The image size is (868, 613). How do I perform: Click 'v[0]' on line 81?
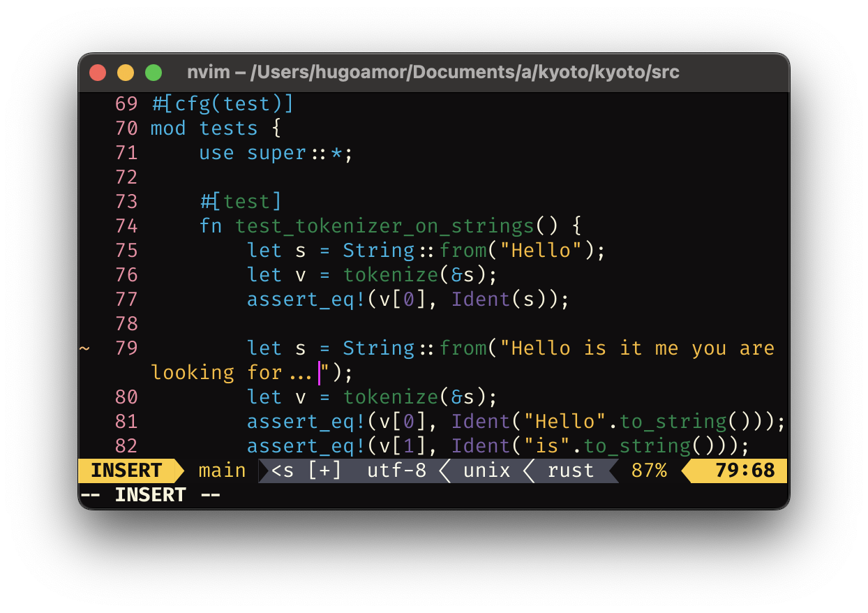coord(403,422)
